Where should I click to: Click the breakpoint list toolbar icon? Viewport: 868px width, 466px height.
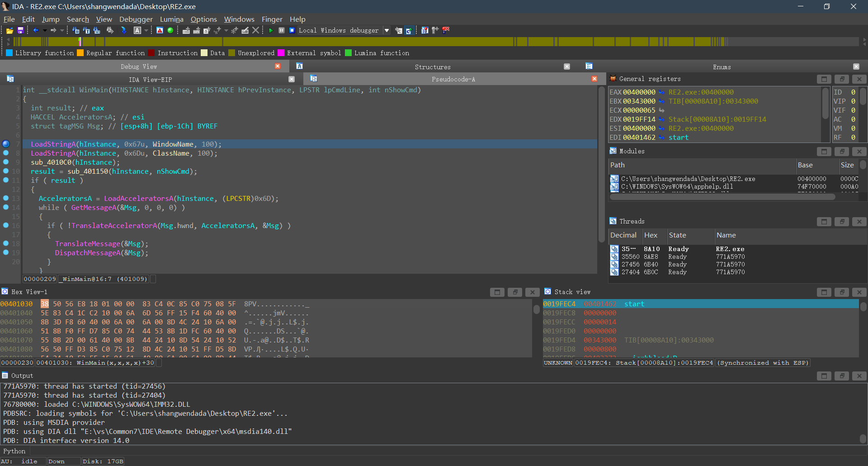(425, 30)
